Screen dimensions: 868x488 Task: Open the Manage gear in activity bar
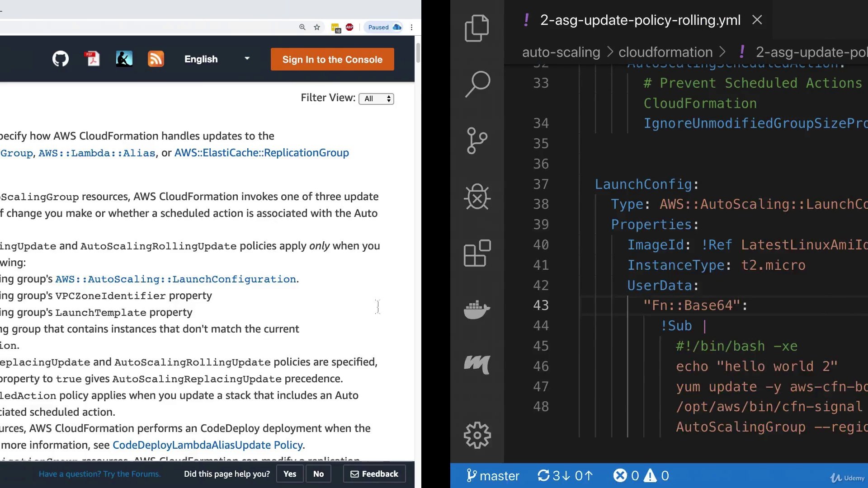pos(477,435)
